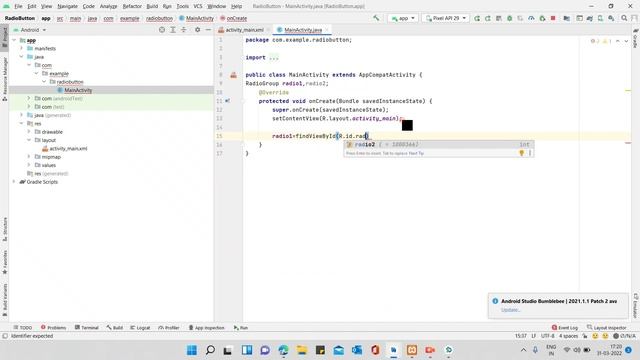The width and height of the screenshot is (640, 360).
Task: Click the Search Everywhere magnifier icon
Action: click(624, 18)
